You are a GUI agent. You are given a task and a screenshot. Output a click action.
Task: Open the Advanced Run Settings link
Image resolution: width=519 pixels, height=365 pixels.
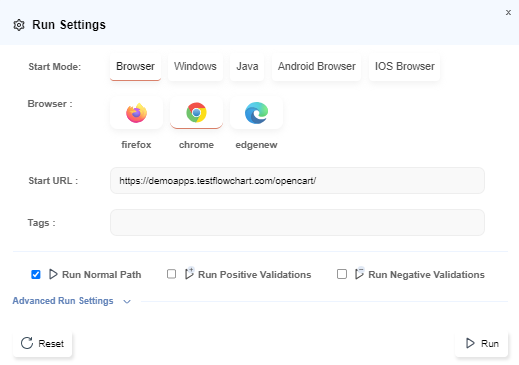(x=63, y=301)
